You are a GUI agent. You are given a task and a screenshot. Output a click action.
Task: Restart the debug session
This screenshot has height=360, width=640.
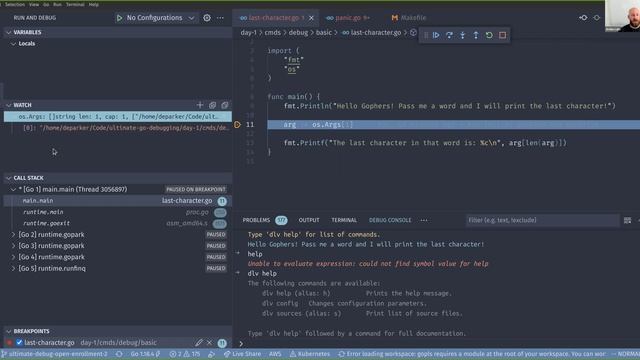(x=489, y=36)
